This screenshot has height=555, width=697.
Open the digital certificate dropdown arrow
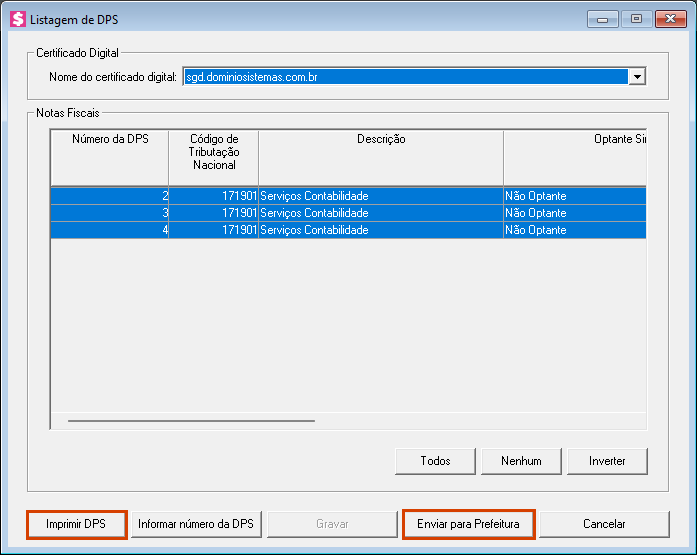pyautogui.click(x=637, y=76)
